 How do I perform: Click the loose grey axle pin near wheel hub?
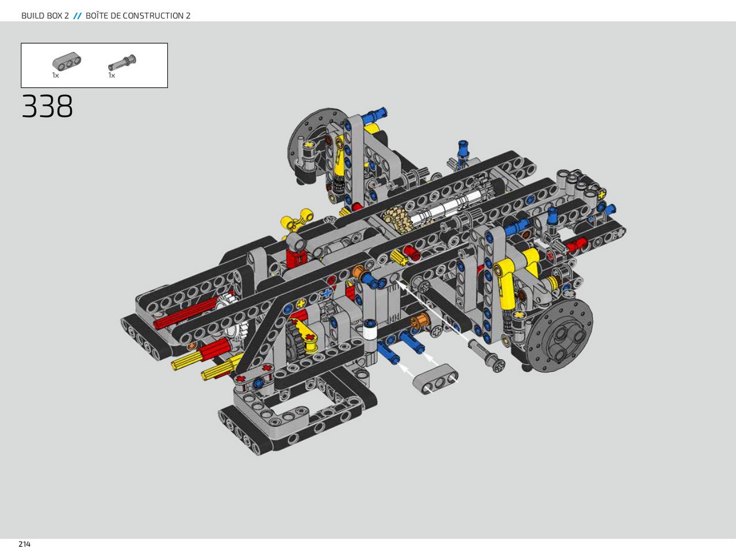click(486, 355)
